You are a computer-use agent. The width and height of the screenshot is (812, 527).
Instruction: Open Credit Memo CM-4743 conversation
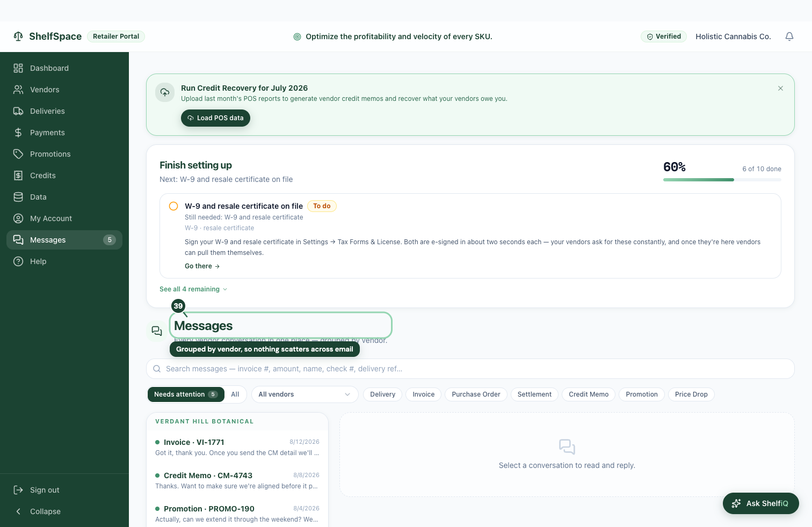[237, 480]
